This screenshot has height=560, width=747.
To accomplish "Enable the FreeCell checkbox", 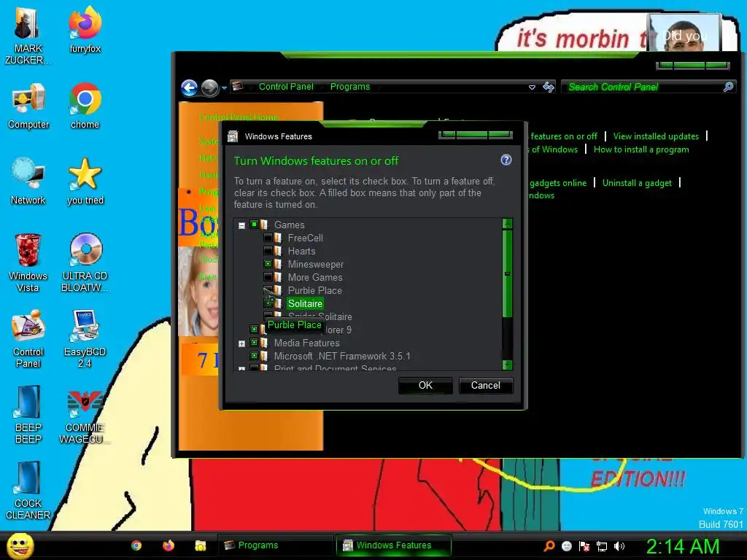I will 268,237.
